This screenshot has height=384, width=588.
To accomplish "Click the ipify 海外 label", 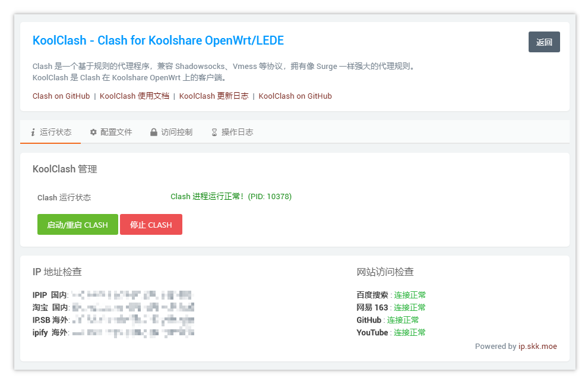I will pyautogui.click(x=50, y=332).
